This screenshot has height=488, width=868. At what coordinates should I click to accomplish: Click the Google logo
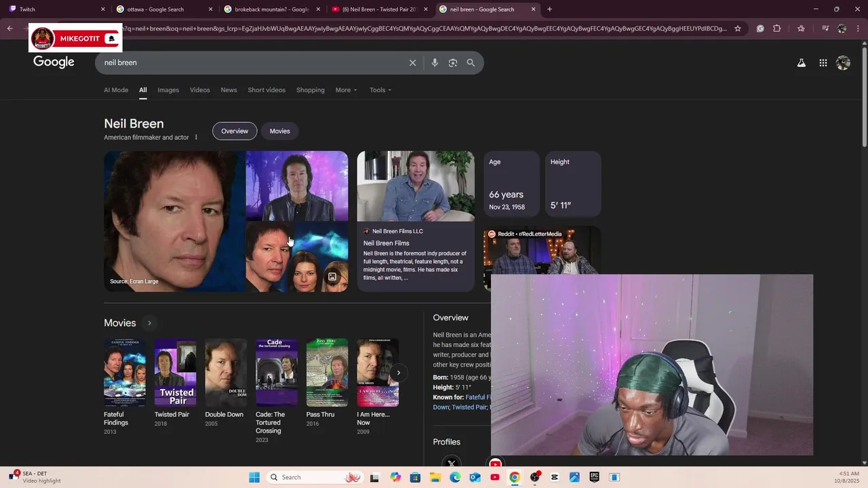tap(54, 62)
